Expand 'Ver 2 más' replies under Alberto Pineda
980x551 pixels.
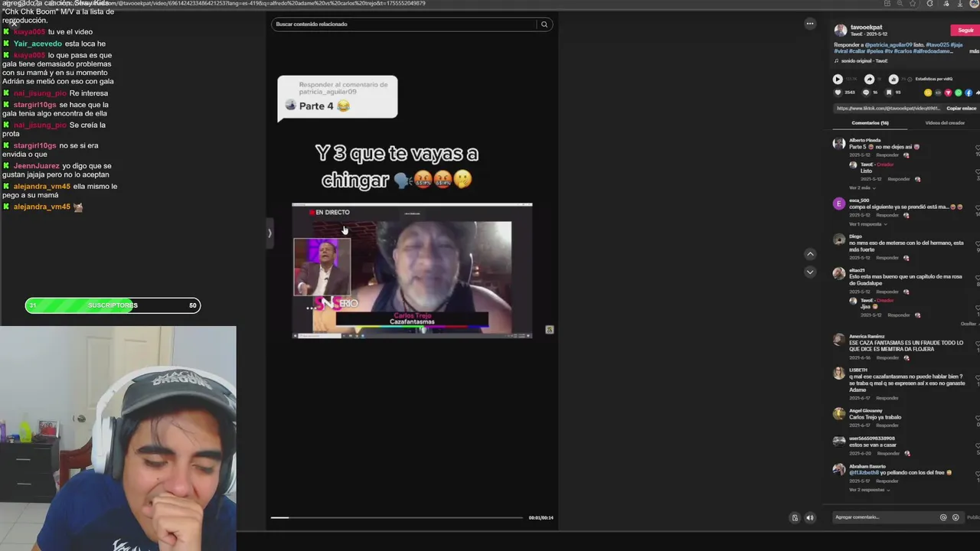click(x=862, y=187)
